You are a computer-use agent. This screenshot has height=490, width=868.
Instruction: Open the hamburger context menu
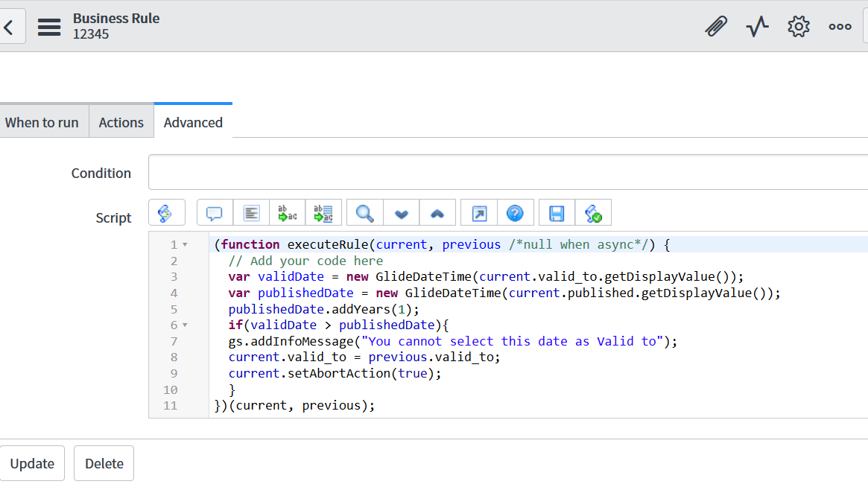coord(49,27)
